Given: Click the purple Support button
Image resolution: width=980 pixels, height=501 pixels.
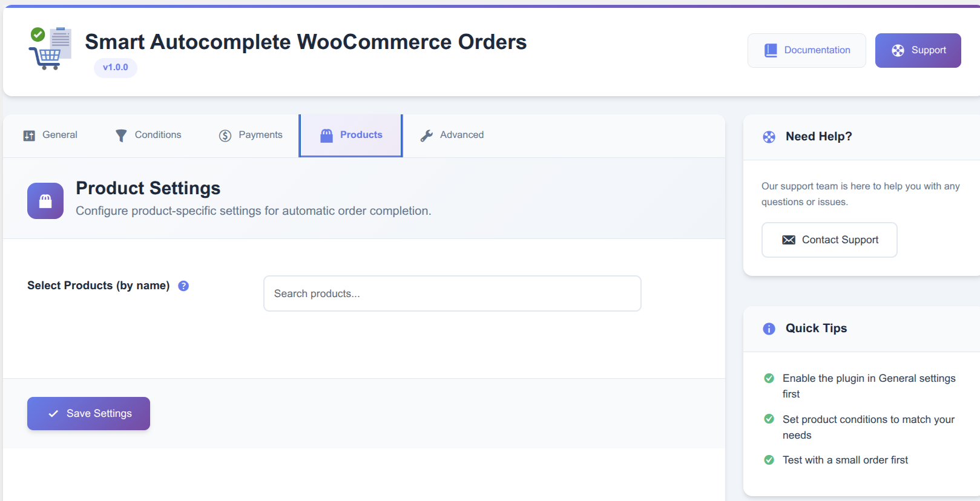Looking at the screenshot, I should click(x=918, y=50).
